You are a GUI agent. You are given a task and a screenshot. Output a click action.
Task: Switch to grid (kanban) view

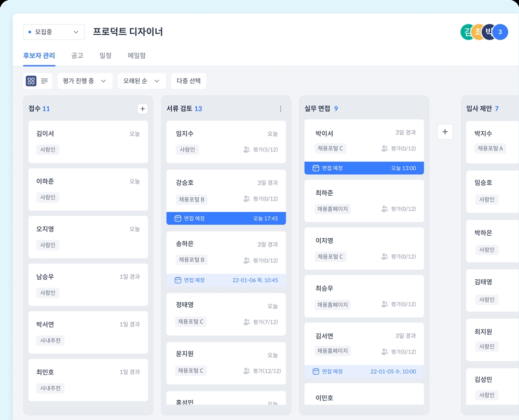pos(31,81)
